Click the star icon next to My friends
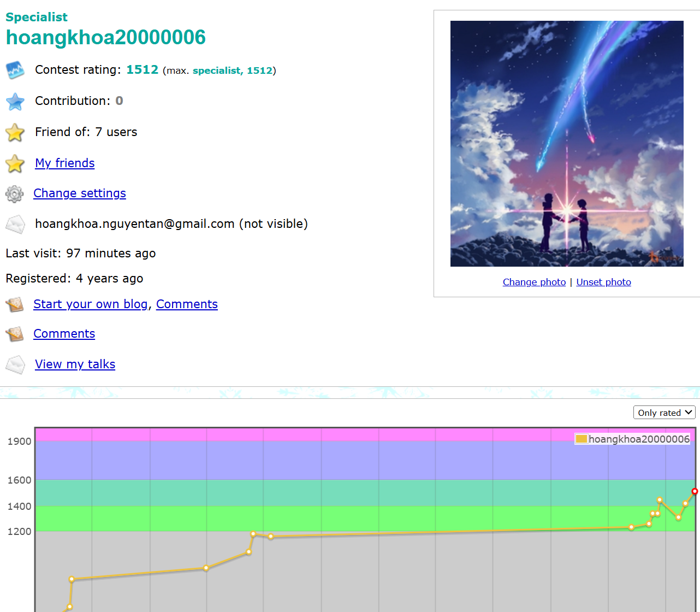 15,163
